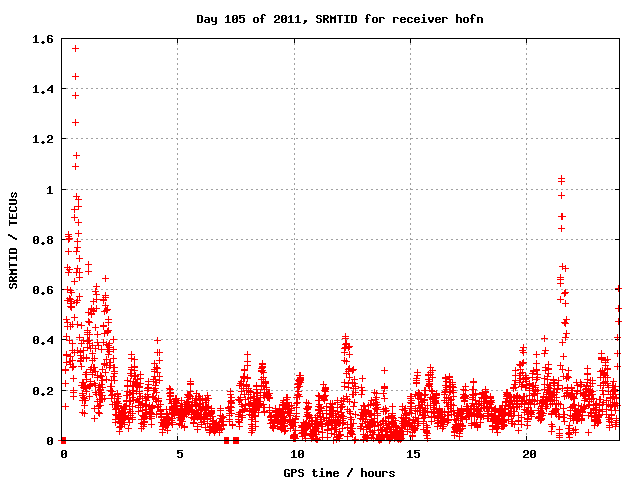Click the peak marker near hour 21.5
Screen dimensions: 640x480
coord(561,179)
